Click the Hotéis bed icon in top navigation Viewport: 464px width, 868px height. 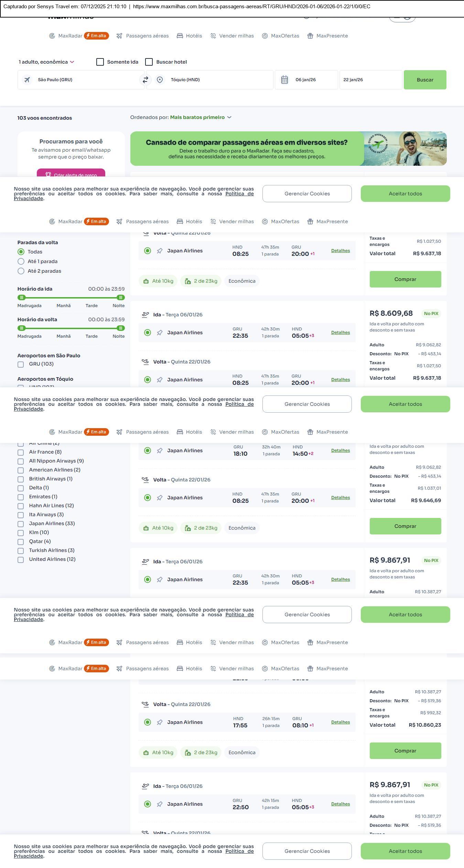click(x=180, y=36)
